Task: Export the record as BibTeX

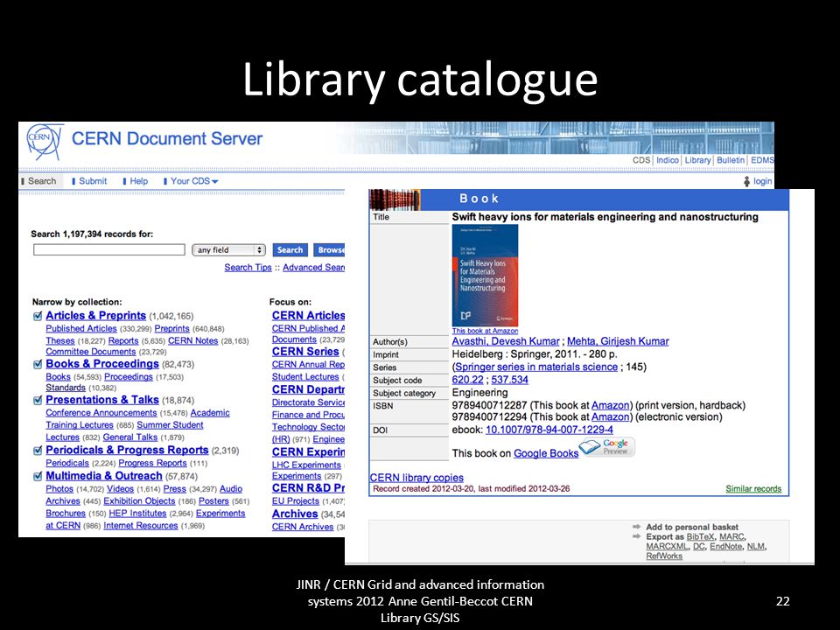Action: [700, 536]
